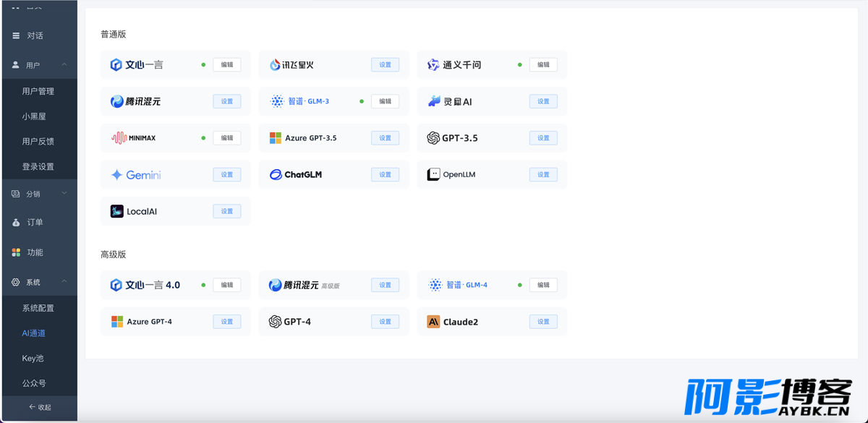Open 系统配置 menu item

click(38, 308)
